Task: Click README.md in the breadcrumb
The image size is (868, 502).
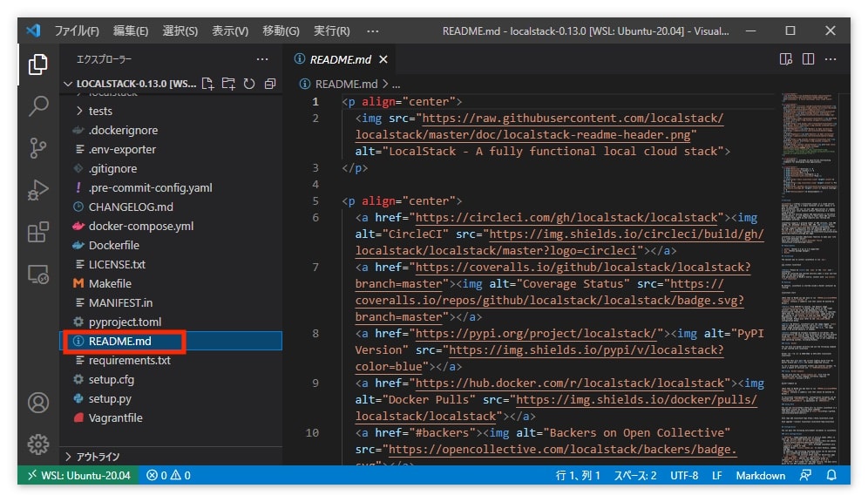Action: point(346,85)
